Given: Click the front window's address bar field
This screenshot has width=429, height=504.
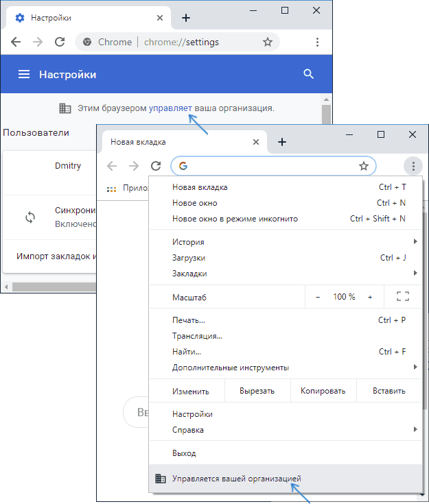Looking at the screenshot, I should (273, 166).
